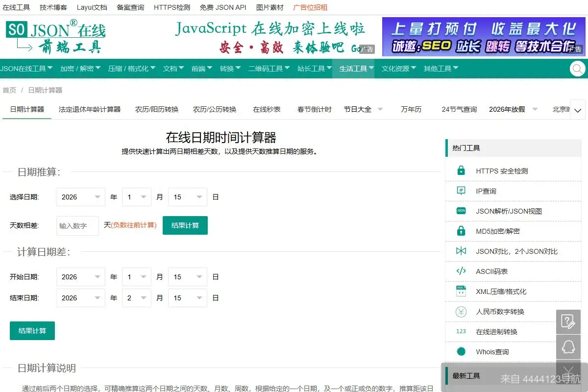This screenshot has height=392, width=588.
Task: Click the ASCII码表 code icon
Action: click(x=461, y=271)
